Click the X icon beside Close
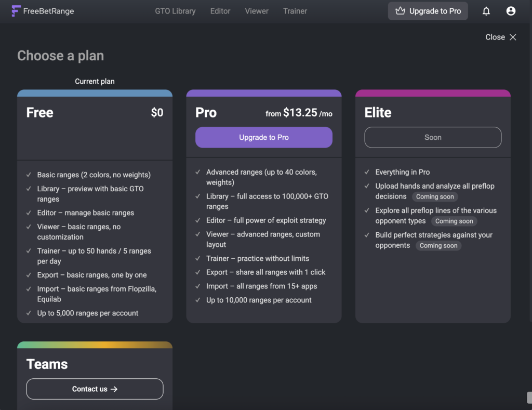 513,37
